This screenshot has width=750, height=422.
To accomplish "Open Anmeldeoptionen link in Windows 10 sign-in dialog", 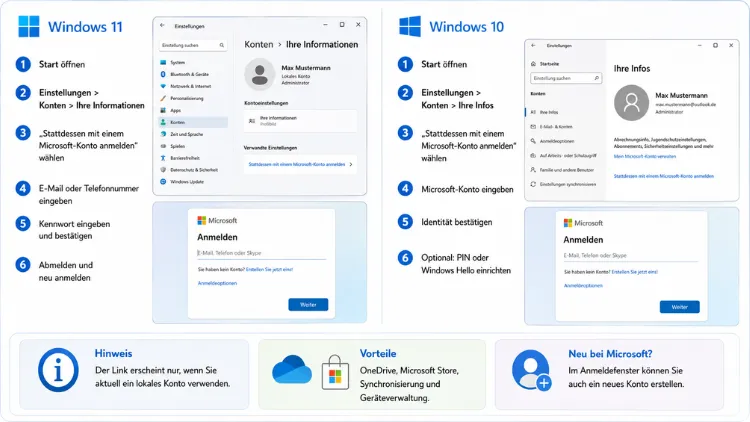I will point(583,286).
